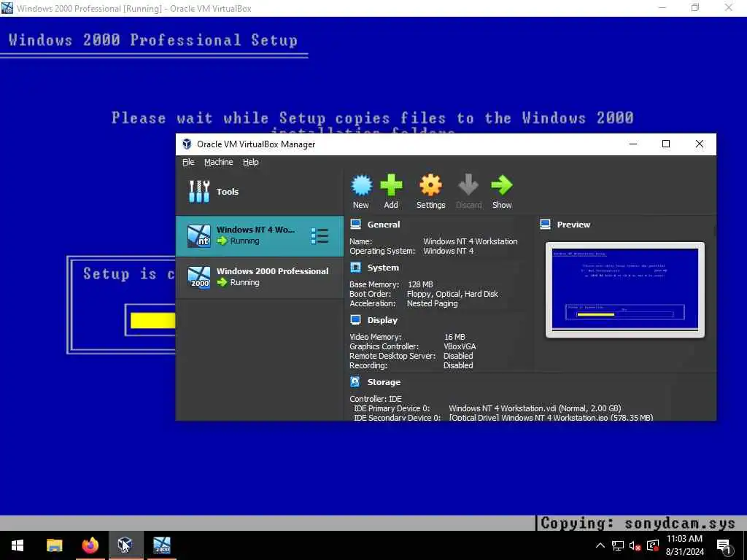
Task: Click the network tray icon
Action: pyautogui.click(x=618, y=545)
